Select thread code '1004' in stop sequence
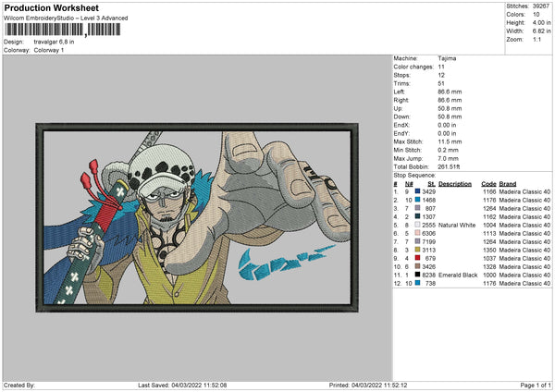 click(x=489, y=226)
